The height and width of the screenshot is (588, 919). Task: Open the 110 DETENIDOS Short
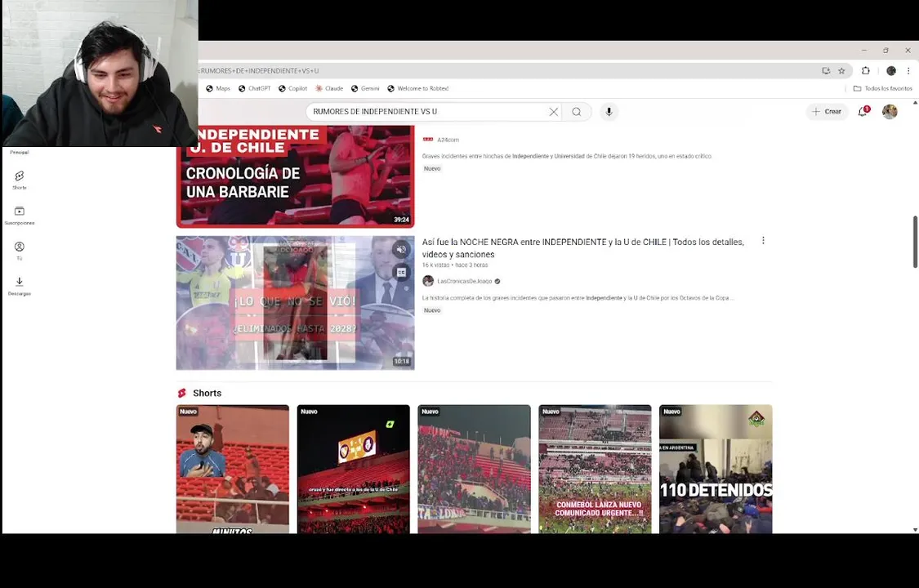tap(716, 469)
